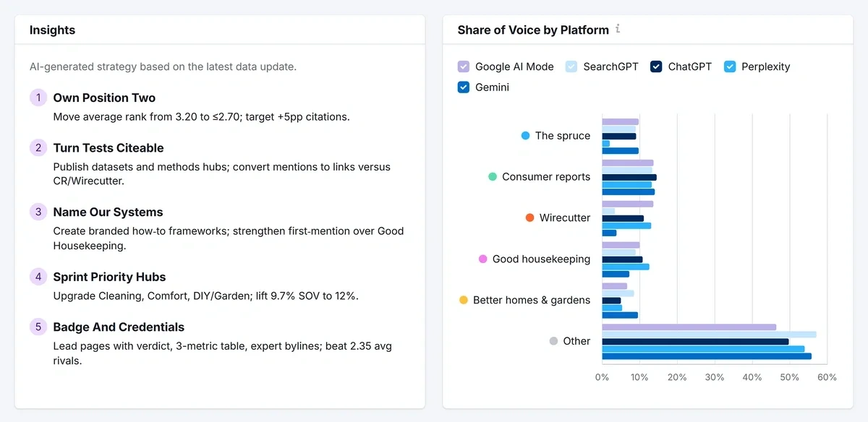Viewport: 868px width, 422px height.
Task: Click the orange dot beside Wirecutter
Action: (x=530, y=218)
